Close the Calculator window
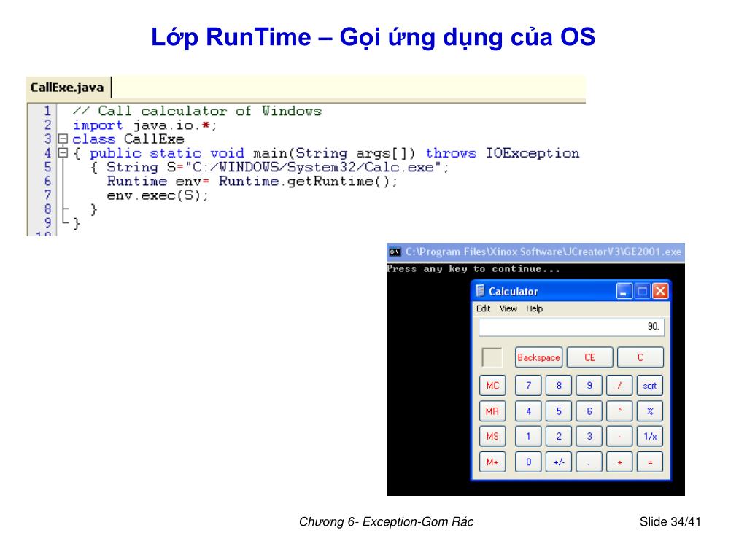This screenshot has width=747, height=560. click(659, 292)
